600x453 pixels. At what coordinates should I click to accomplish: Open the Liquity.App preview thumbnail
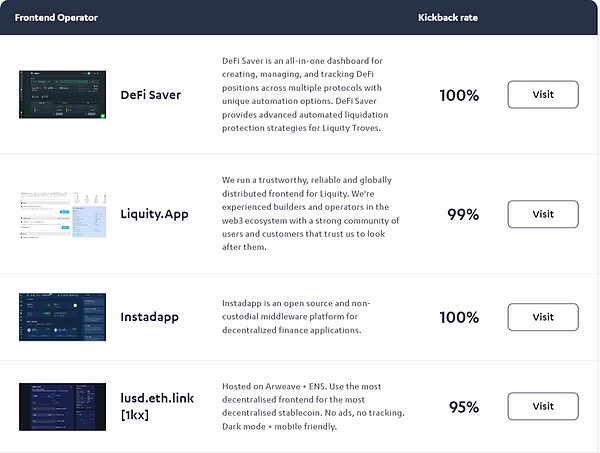[x=62, y=214]
